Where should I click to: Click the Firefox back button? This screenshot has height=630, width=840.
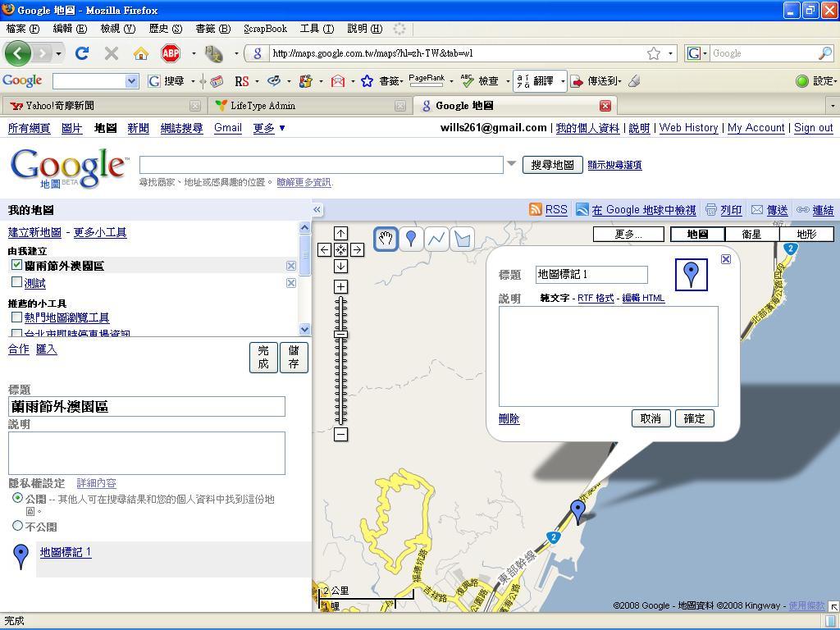18,53
